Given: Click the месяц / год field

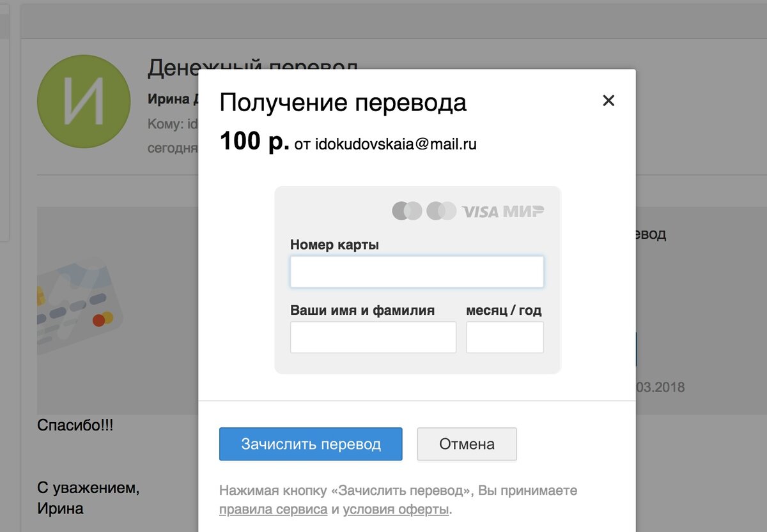Looking at the screenshot, I should tap(504, 337).
